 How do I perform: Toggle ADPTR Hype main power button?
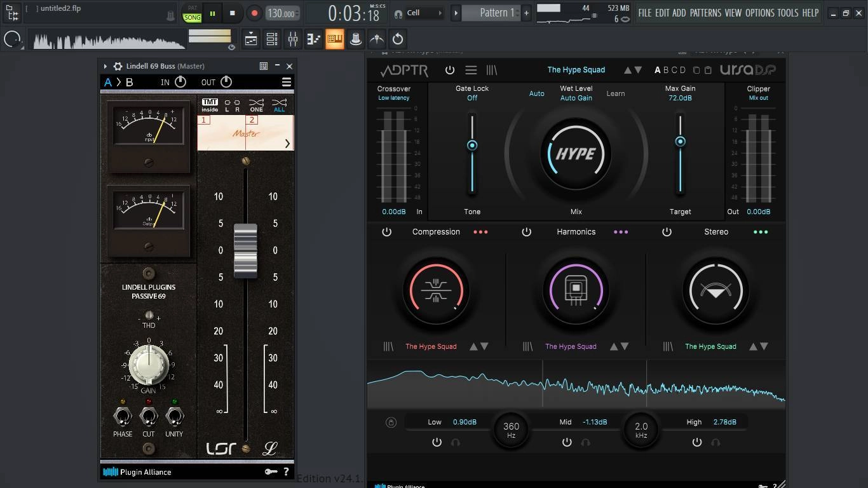point(450,70)
